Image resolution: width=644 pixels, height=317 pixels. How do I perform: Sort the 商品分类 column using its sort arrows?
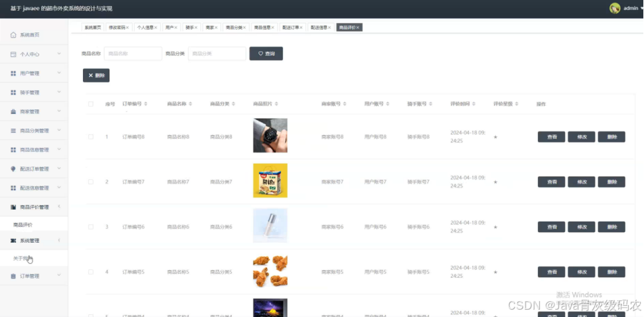[233, 104]
